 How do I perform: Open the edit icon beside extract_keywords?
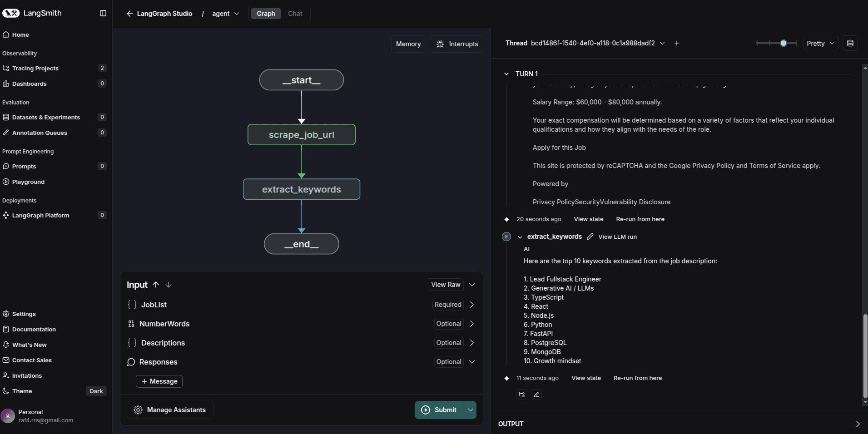tap(589, 237)
